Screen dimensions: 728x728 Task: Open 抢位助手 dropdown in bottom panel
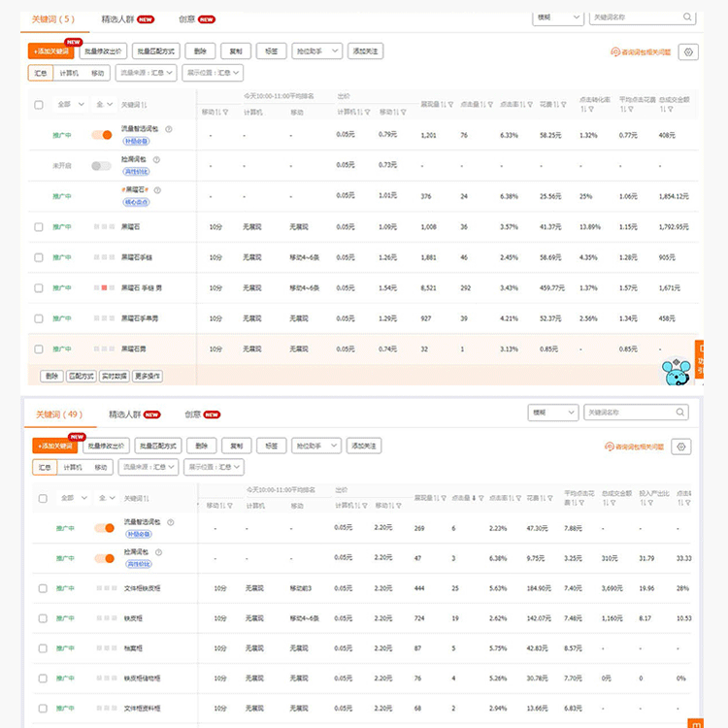[316, 446]
